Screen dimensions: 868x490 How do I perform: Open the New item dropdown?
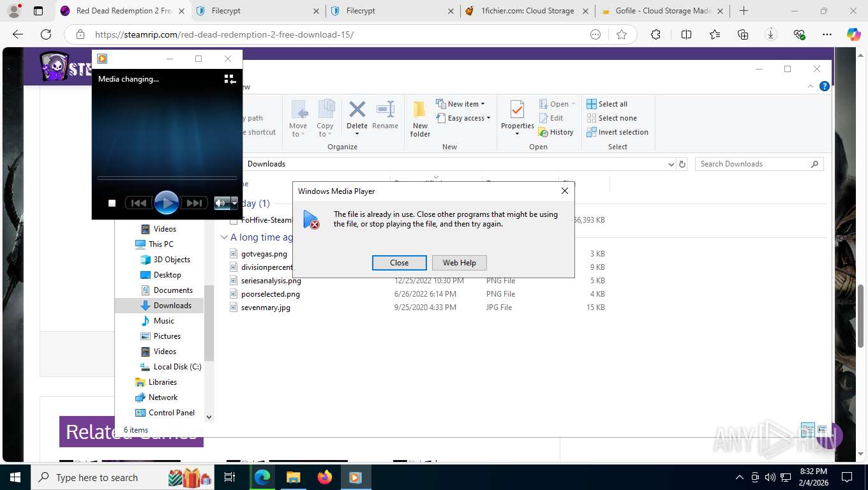461,104
